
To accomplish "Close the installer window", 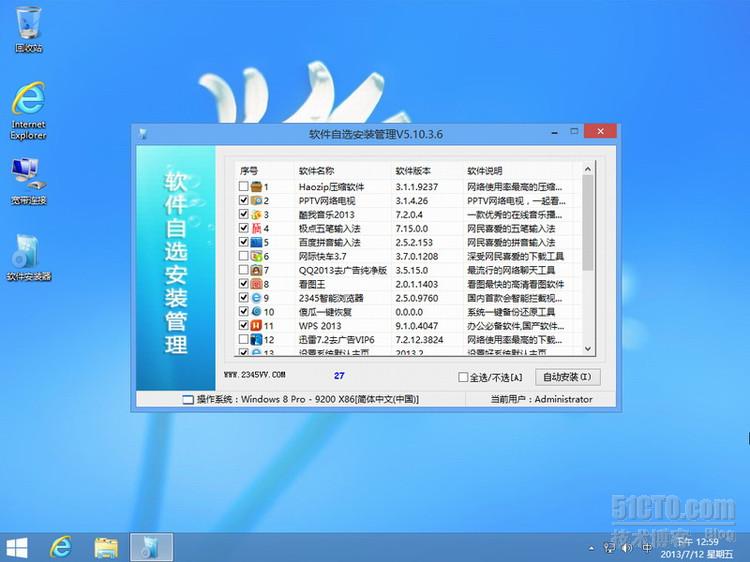I will click(x=600, y=131).
